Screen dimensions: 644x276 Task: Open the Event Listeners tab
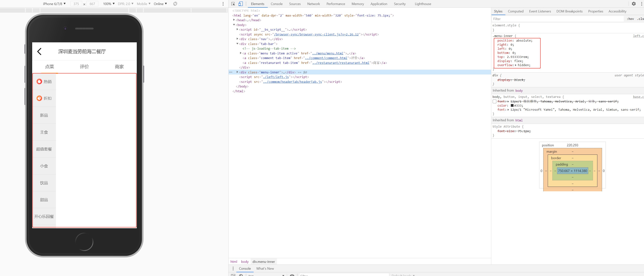pyautogui.click(x=540, y=11)
